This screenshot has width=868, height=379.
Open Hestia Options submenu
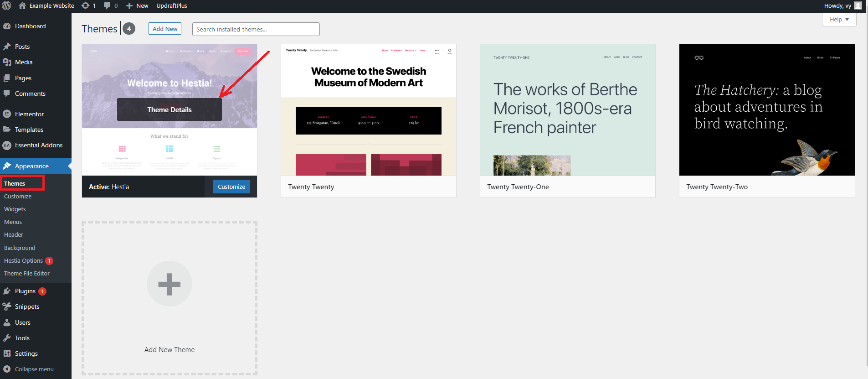[23, 260]
